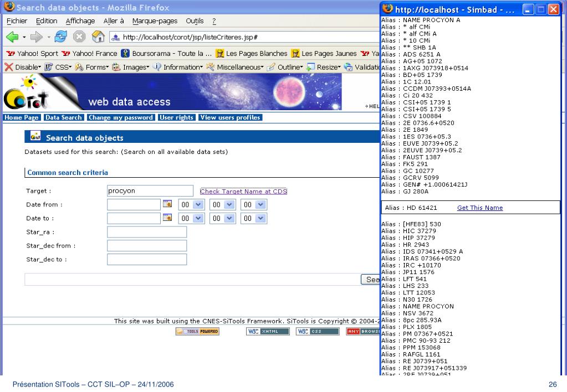Open the Date to seconds dropdown
Screen dimensions: 567x392
[254, 219]
